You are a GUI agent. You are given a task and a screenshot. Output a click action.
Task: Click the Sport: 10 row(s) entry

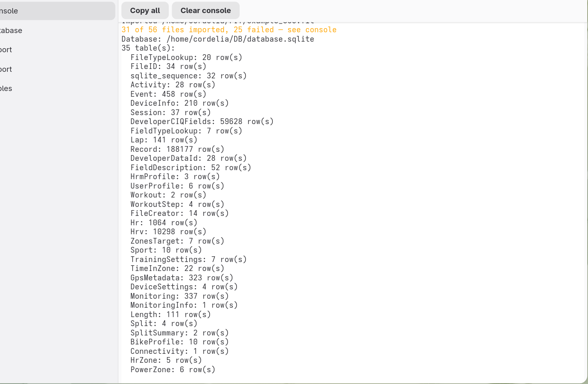(x=166, y=250)
